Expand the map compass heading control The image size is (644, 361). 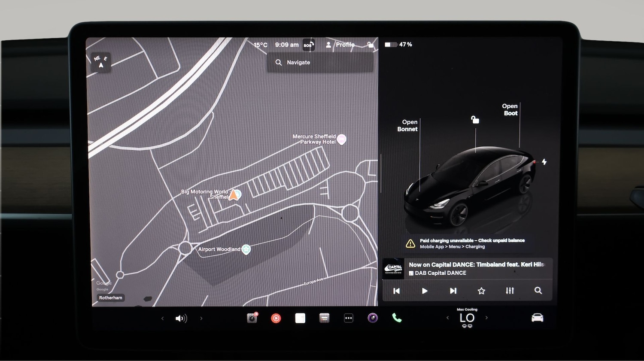click(101, 62)
